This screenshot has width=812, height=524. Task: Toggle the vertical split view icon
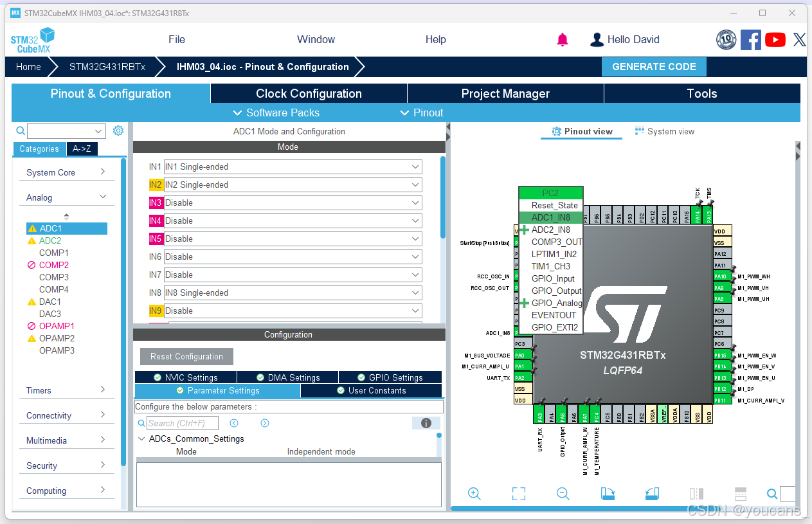click(x=741, y=493)
